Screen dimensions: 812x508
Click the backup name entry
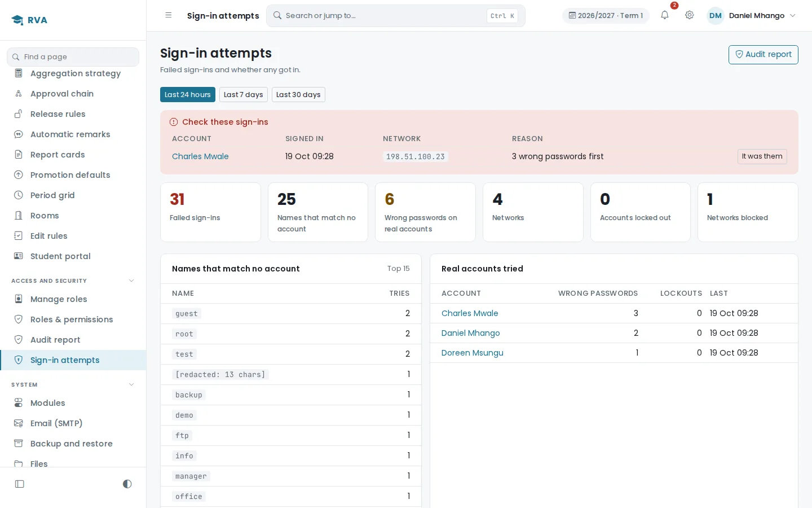click(189, 395)
